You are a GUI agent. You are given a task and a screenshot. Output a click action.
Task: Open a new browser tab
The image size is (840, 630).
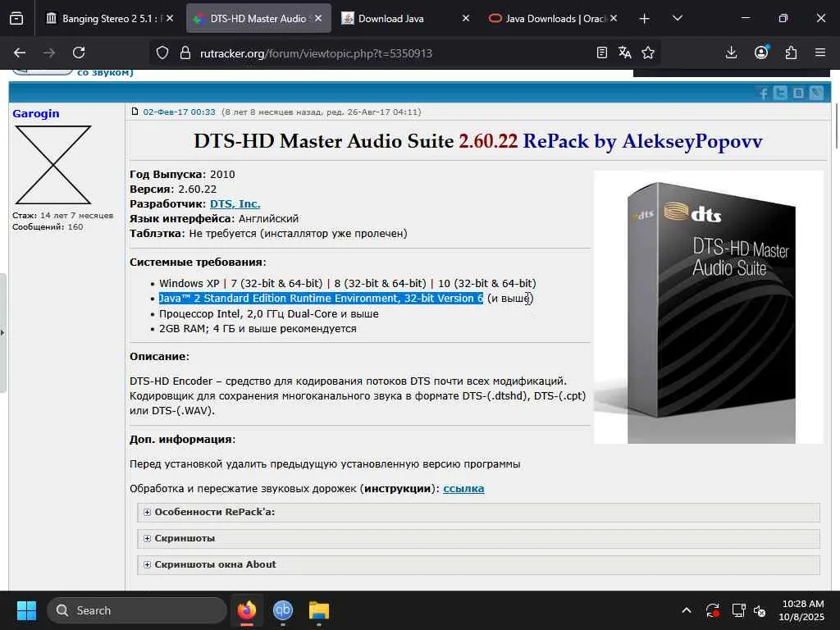pyautogui.click(x=645, y=19)
